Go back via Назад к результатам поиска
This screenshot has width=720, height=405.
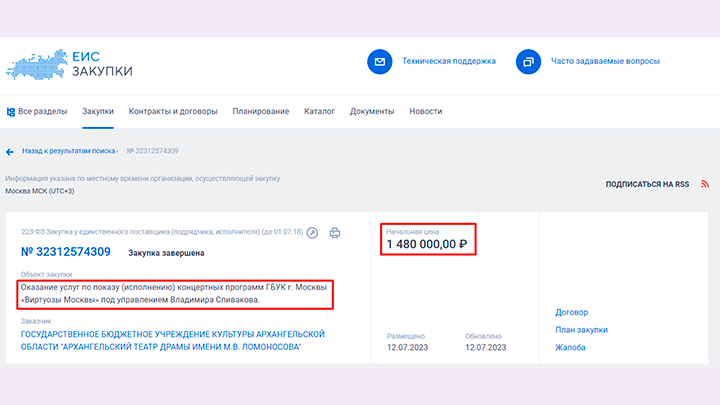69,151
